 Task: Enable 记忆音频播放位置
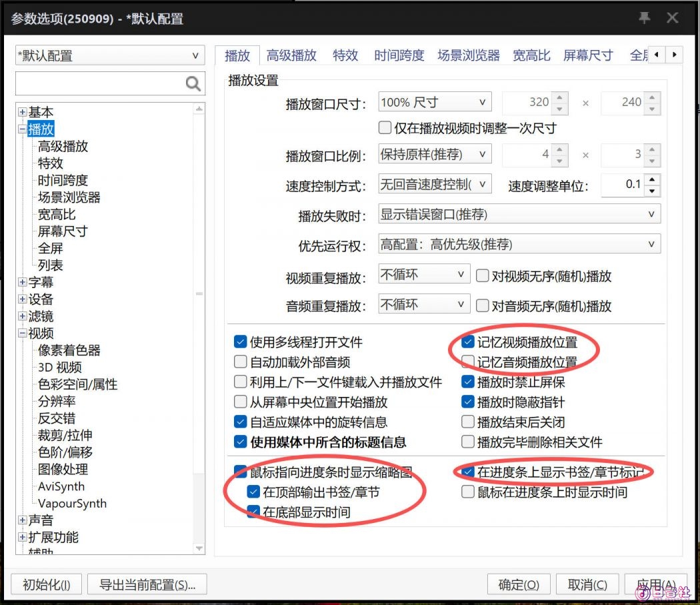(467, 361)
